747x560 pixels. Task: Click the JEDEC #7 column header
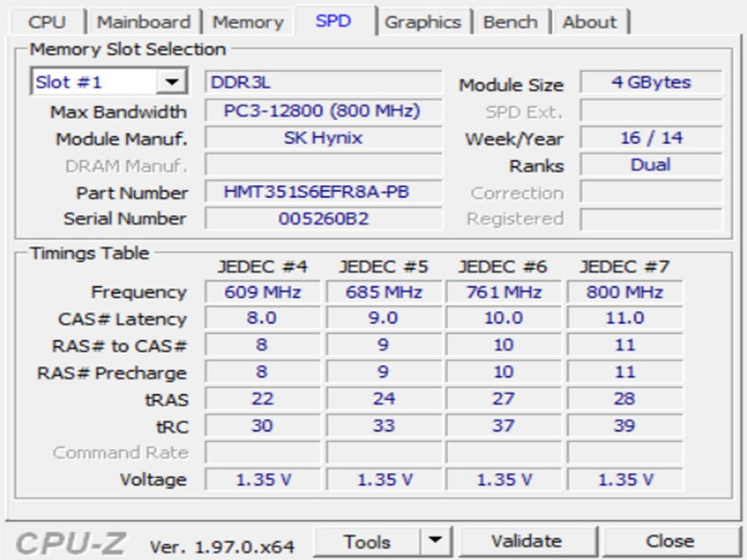(x=625, y=266)
